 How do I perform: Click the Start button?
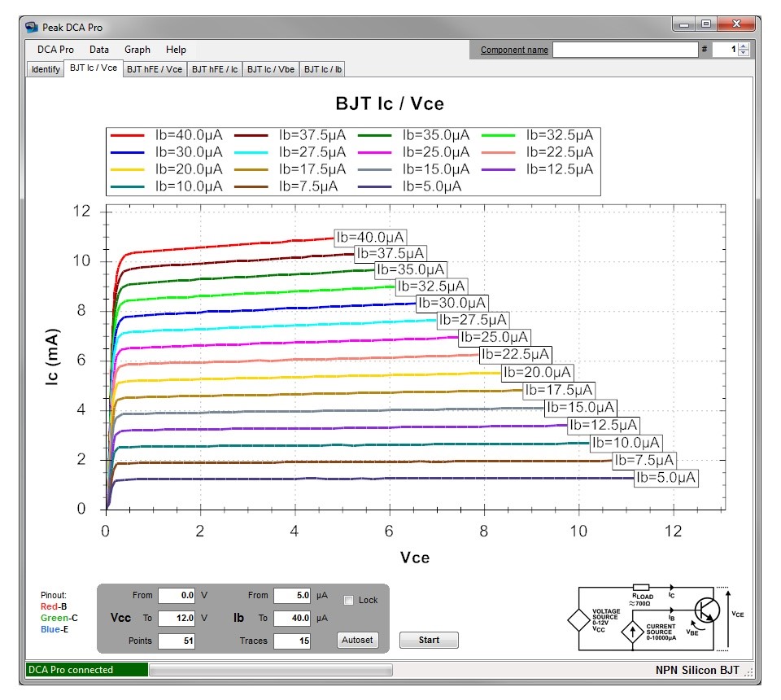pyautogui.click(x=429, y=640)
